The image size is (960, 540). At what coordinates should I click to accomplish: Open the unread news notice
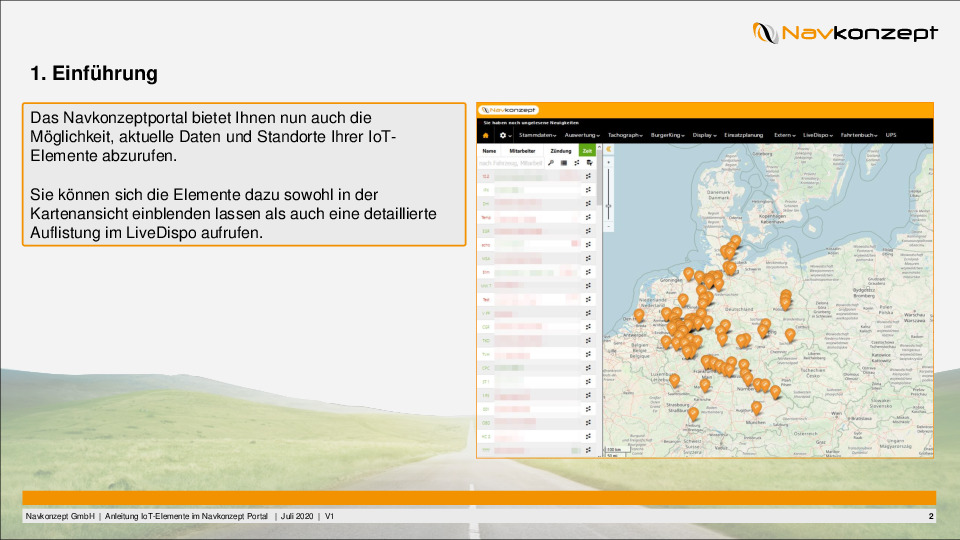(x=531, y=123)
